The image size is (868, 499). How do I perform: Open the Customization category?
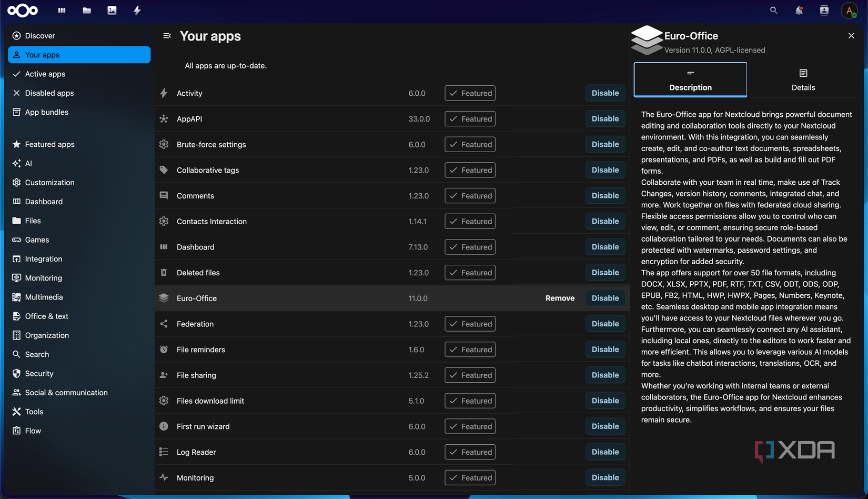pos(79,183)
